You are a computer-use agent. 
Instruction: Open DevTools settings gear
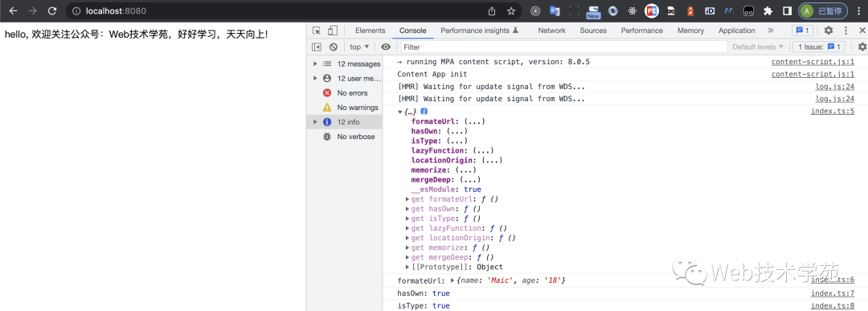(829, 31)
